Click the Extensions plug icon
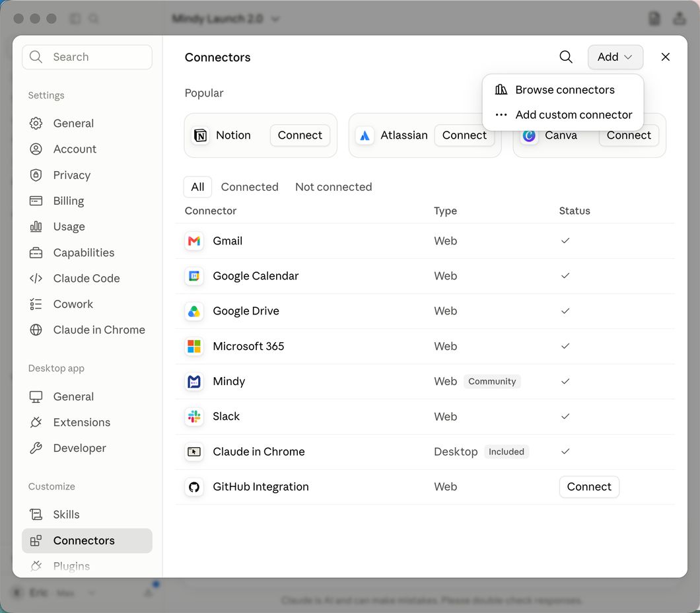 click(36, 422)
